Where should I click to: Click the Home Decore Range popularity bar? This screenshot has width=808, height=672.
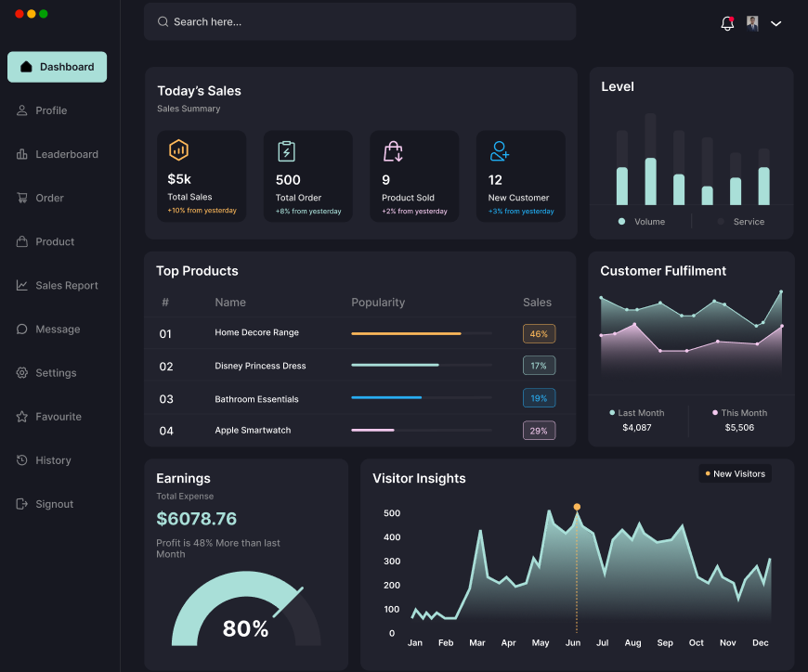coord(405,333)
